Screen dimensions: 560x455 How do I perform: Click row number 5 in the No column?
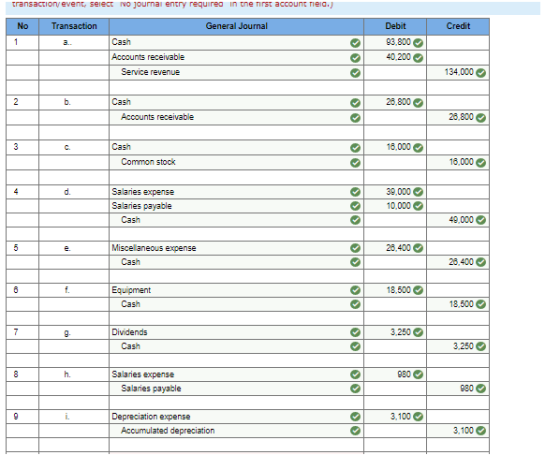[16, 248]
